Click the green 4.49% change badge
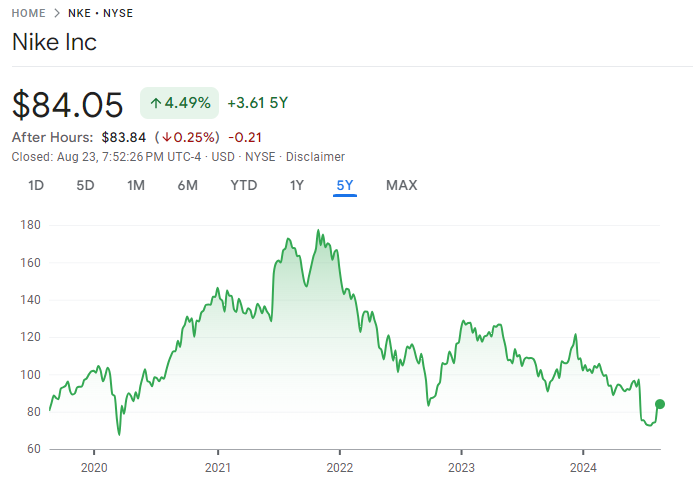The image size is (693, 486). tap(179, 103)
